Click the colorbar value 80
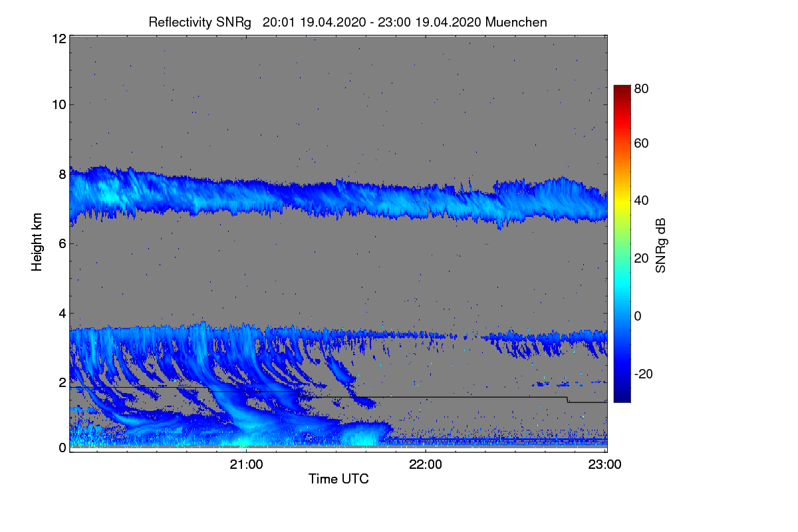Image resolution: width=798 pixels, height=532 pixels. click(x=642, y=87)
